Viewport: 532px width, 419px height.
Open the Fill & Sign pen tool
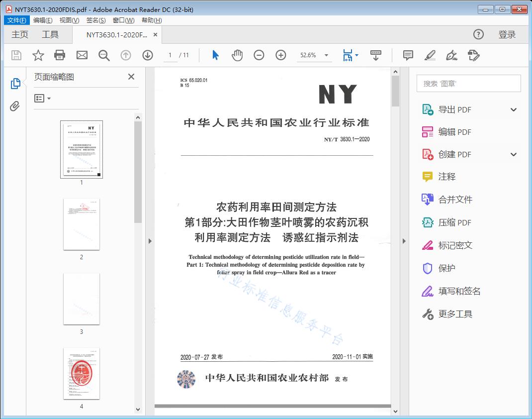[x=451, y=56]
